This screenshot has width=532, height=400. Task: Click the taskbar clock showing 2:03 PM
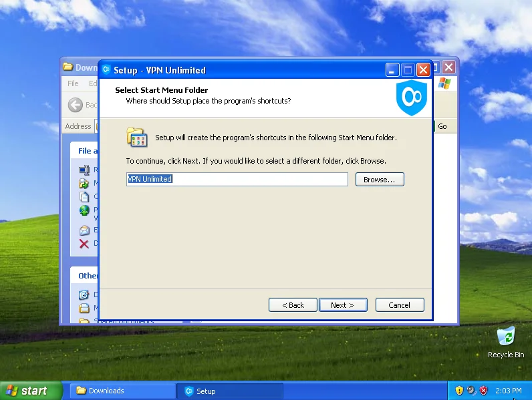[x=509, y=391]
